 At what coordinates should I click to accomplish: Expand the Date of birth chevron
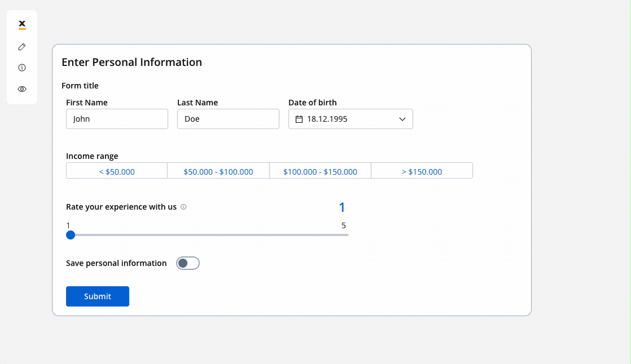point(402,119)
